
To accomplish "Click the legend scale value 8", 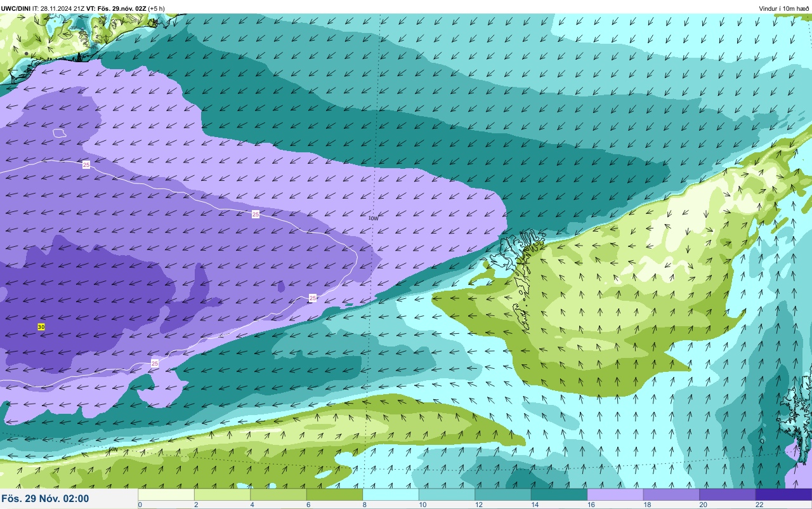I will (x=364, y=505).
